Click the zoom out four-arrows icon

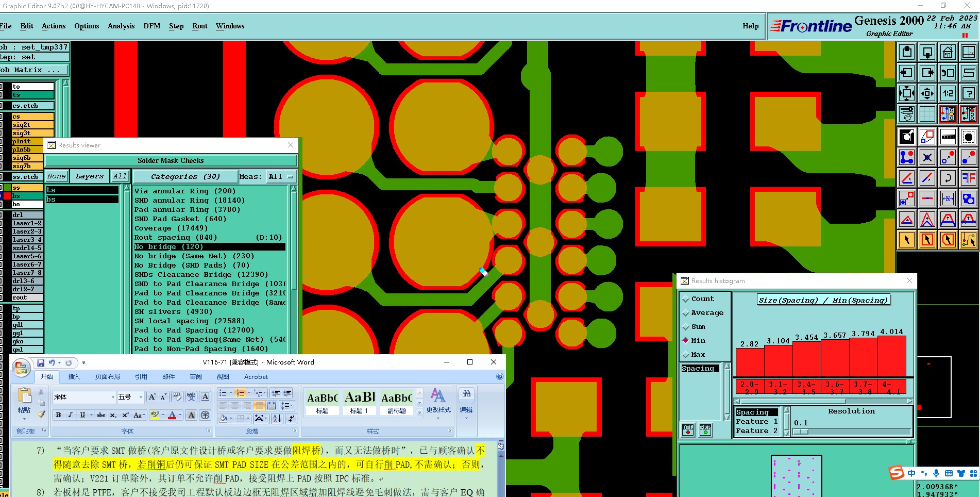[927, 93]
